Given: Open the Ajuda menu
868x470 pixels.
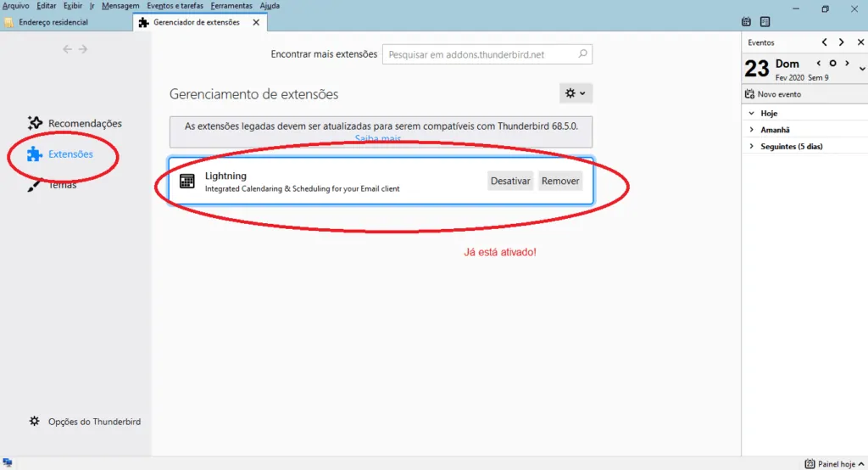Looking at the screenshot, I should click(270, 6).
